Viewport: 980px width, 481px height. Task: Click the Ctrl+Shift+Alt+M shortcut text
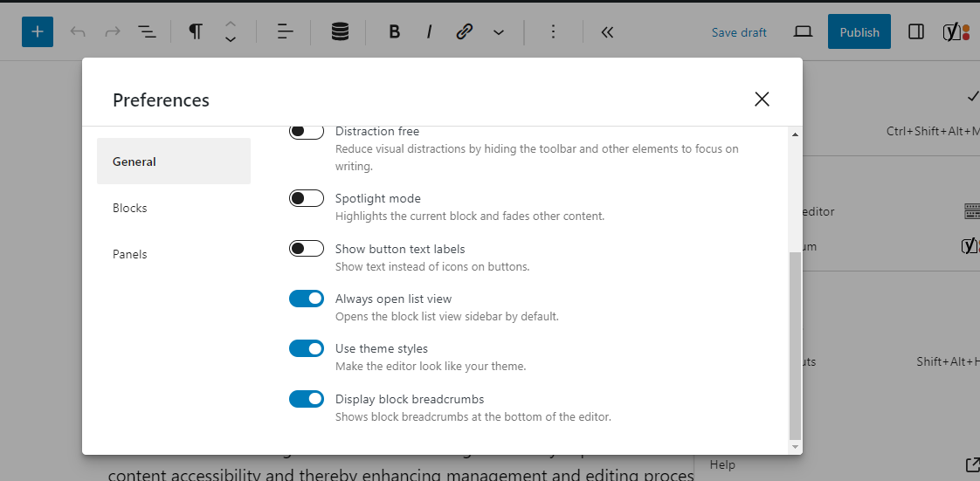933,131
